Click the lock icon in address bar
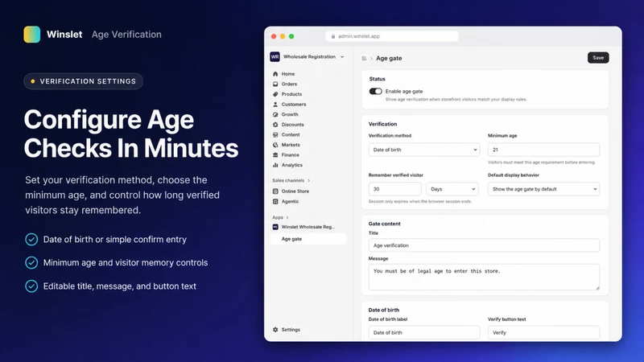Viewport: 644px width, 362px height. click(333, 36)
